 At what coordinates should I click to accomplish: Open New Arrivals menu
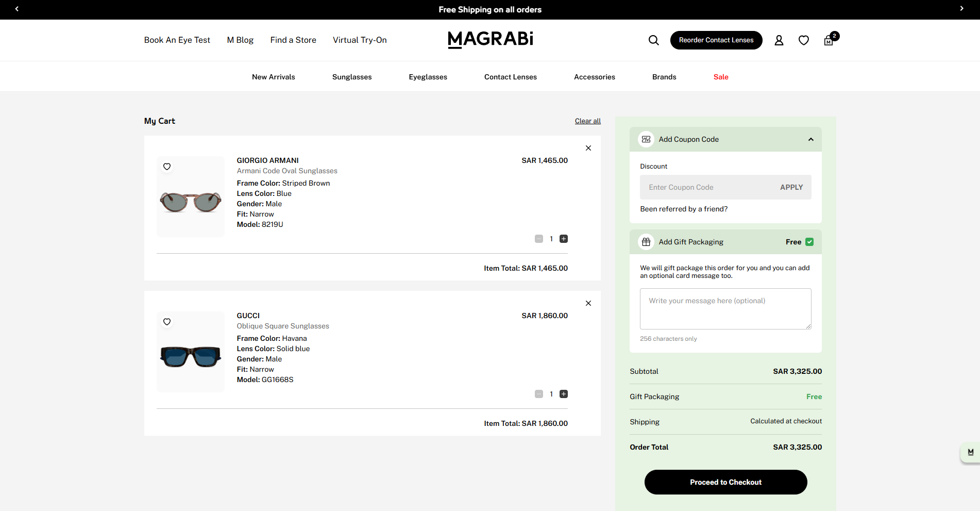[274, 77]
